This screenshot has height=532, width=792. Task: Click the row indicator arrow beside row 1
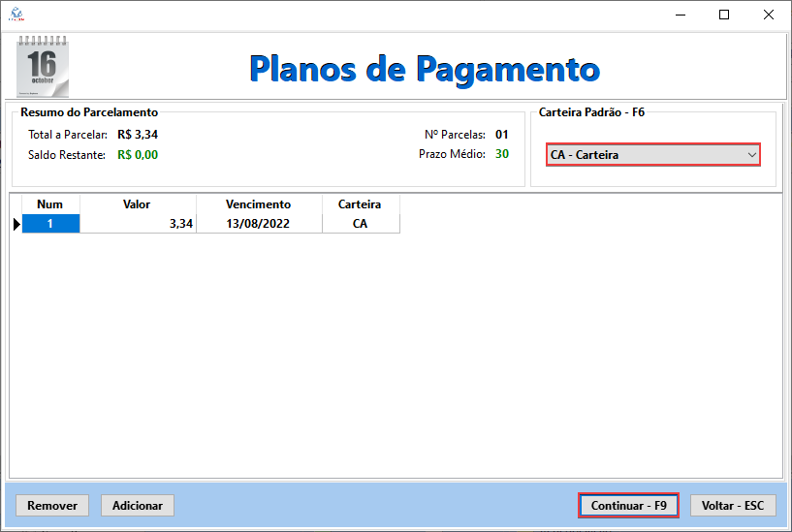(16, 224)
